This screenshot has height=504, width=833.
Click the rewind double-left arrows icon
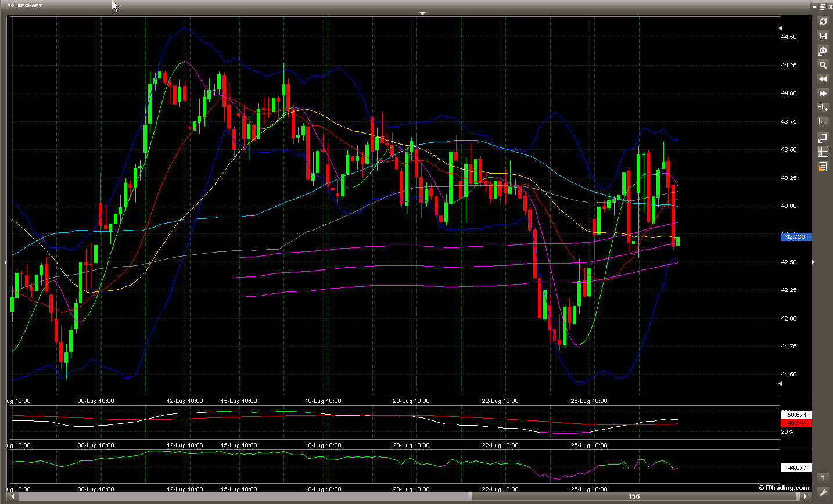823,78
